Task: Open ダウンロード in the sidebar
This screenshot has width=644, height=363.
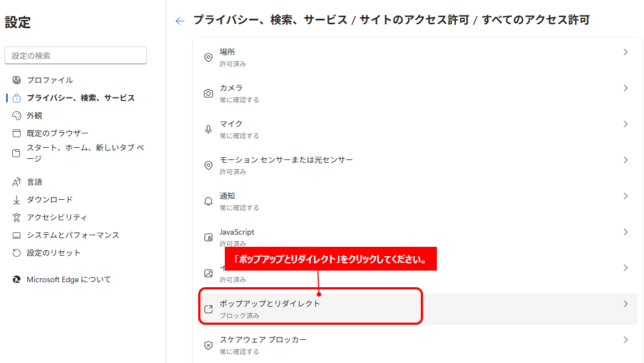Action: (x=49, y=200)
